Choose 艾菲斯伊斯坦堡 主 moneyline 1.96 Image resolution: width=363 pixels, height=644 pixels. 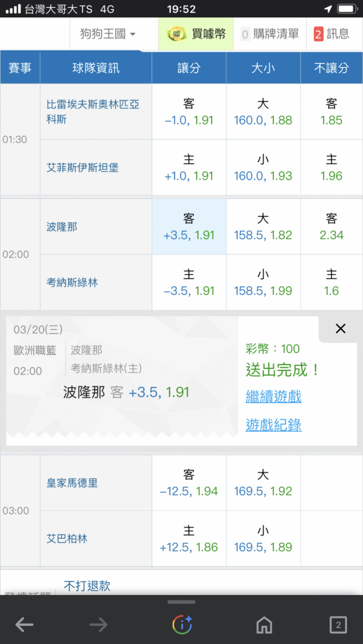[331, 167]
